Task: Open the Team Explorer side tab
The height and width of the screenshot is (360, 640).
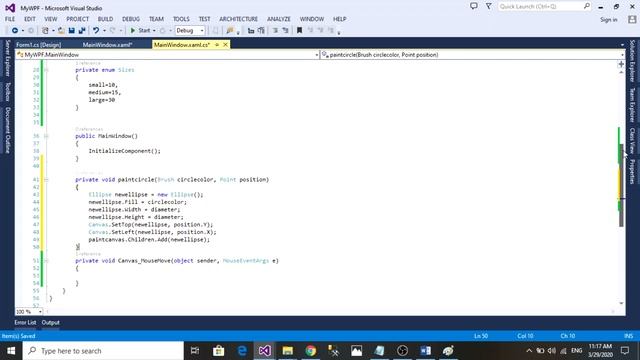Action: 632,105
